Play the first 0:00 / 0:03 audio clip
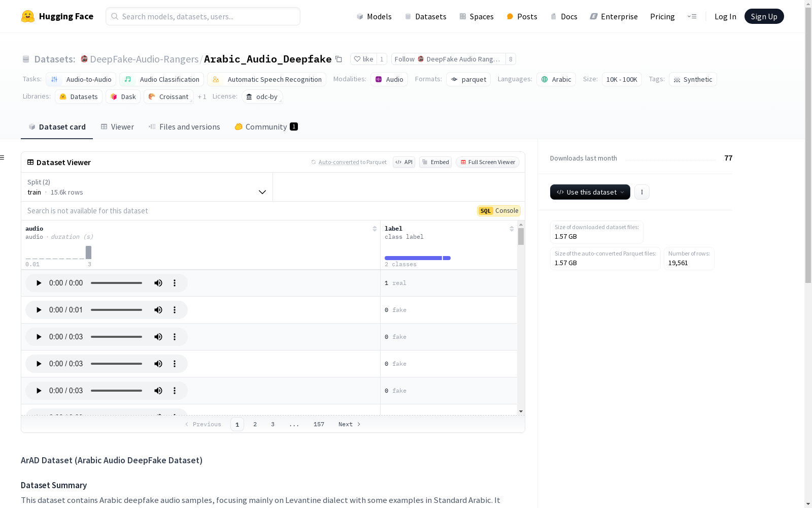 pyautogui.click(x=39, y=337)
